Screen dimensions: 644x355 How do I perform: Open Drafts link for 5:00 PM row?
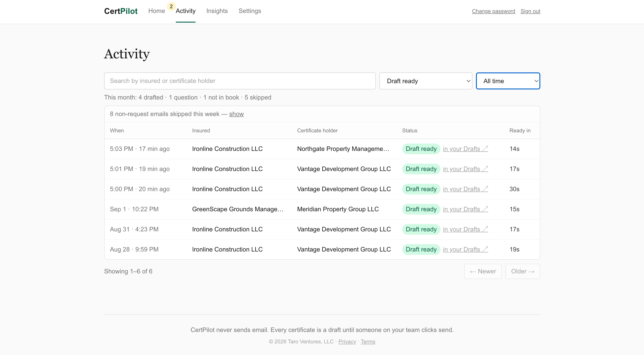pyautogui.click(x=465, y=189)
